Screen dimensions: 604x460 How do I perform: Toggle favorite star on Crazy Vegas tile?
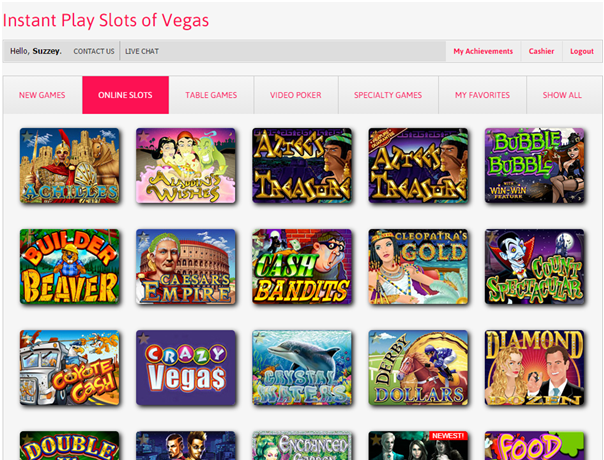point(144,338)
